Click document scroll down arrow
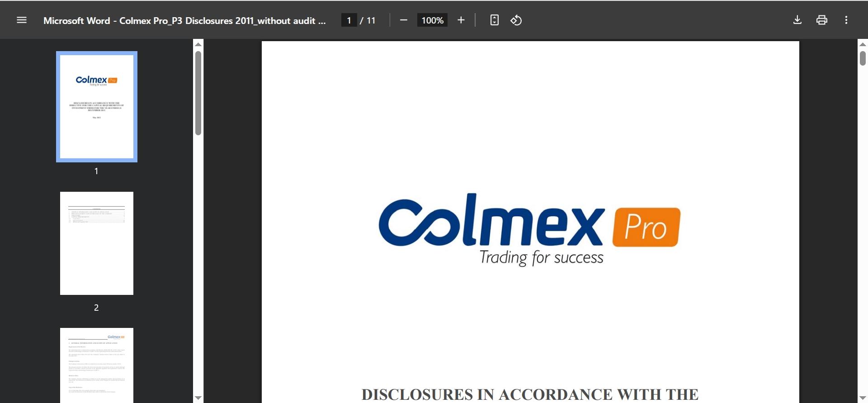 [x=863, y=398]
